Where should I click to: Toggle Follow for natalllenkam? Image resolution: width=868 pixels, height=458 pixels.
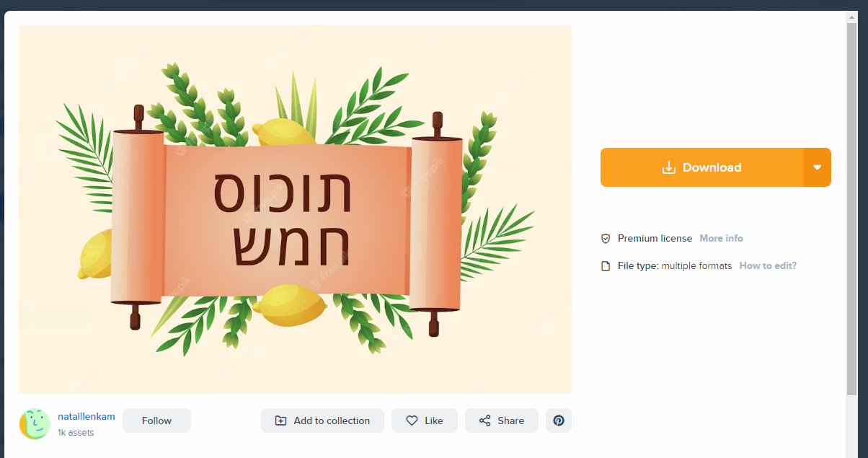click(156, 420)
